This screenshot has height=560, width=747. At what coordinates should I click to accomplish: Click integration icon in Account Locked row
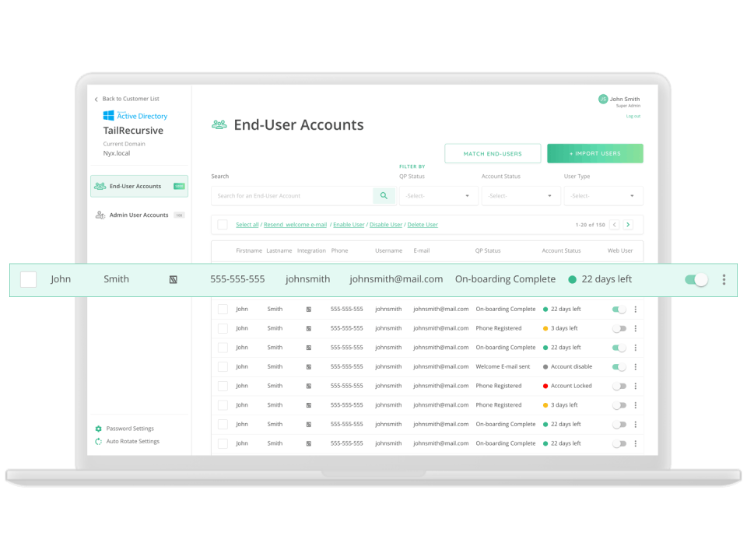tap(309, 387)
